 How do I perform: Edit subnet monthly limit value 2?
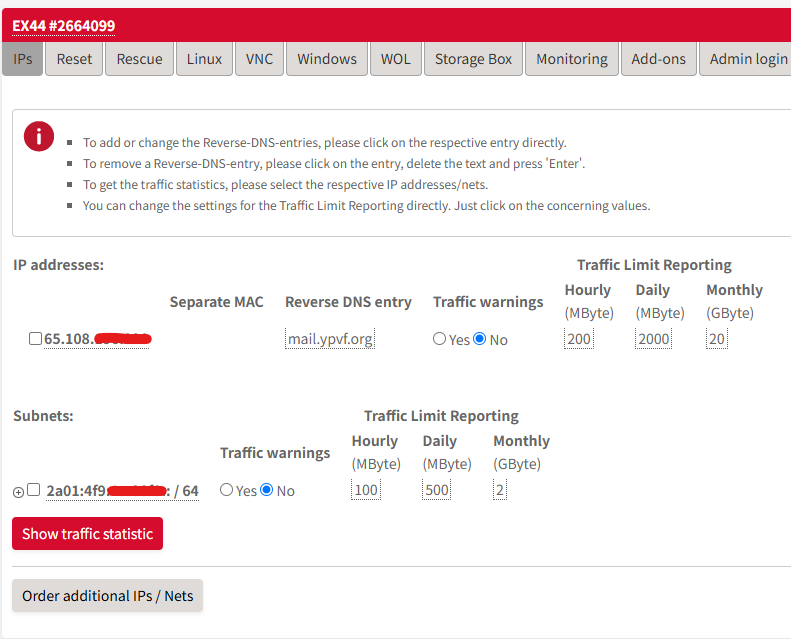click(x=499, y=490)
